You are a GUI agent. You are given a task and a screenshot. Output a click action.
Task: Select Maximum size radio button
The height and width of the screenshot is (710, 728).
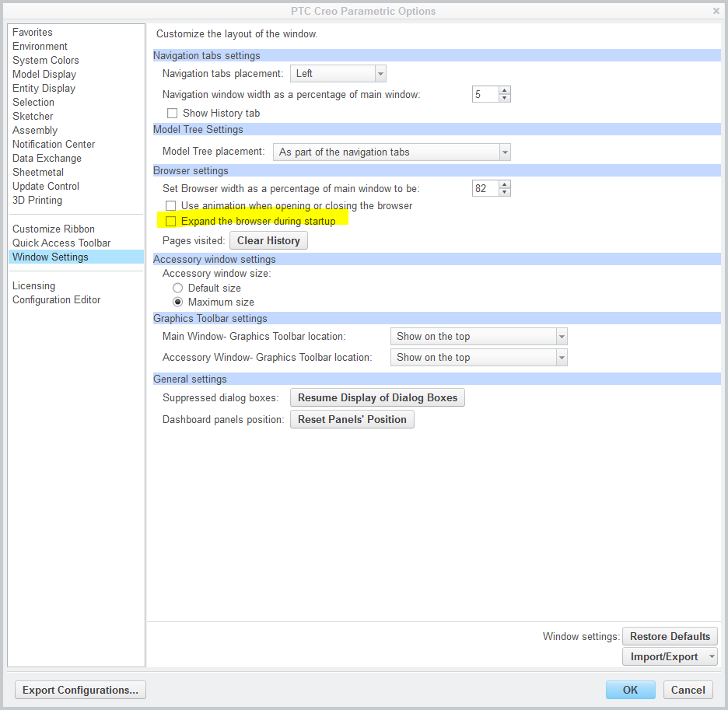coord(178,302)
